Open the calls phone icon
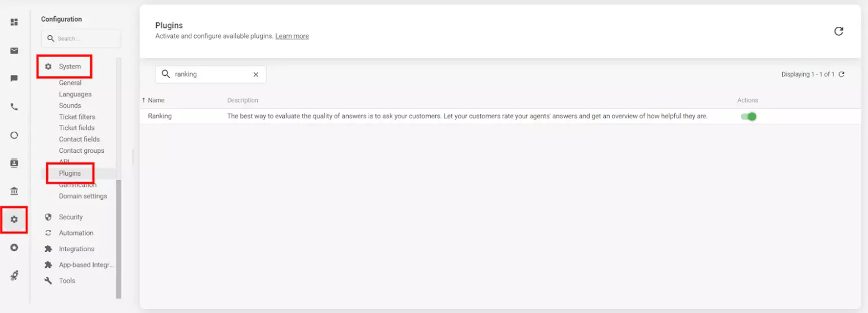868x313 pixels. pyautogui.click(x=15, y=107)
